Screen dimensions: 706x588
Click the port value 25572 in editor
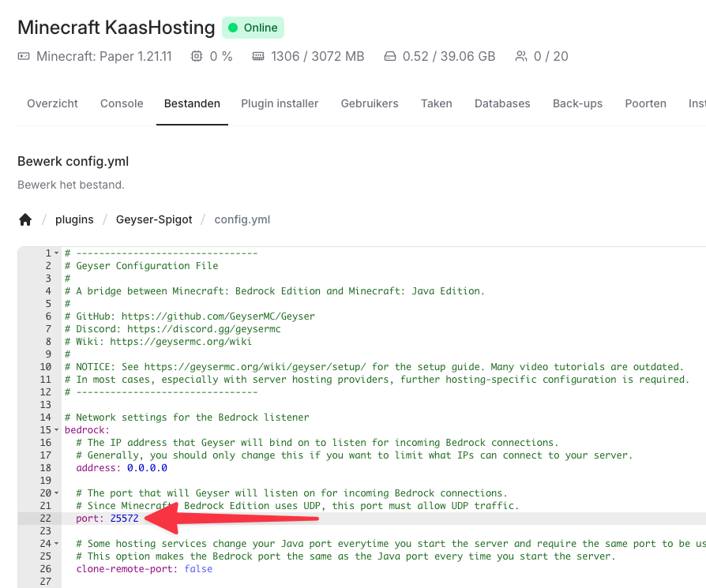point(125,519)
